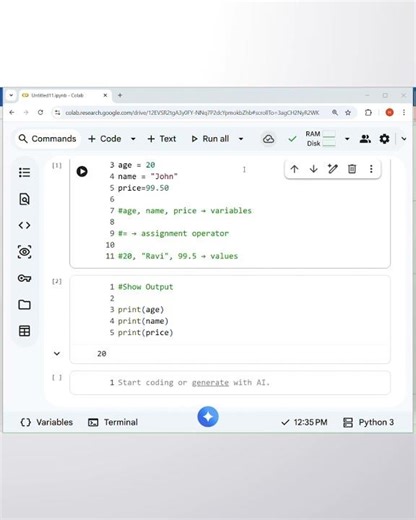Viewport: 416px width, 520px height.
Task: Open the Chrome tab search dropdown
Action: pos(11,95)
